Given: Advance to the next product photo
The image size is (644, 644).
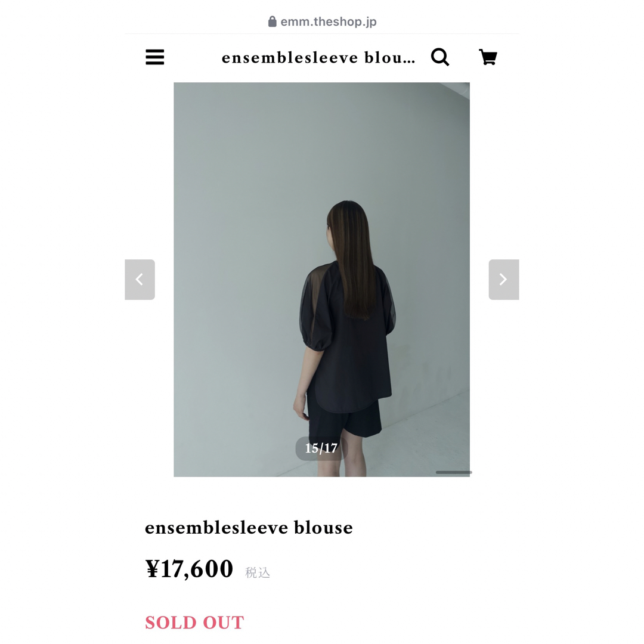Looking at the screenshot, I should pyautogui.click(x=504, y=280).
